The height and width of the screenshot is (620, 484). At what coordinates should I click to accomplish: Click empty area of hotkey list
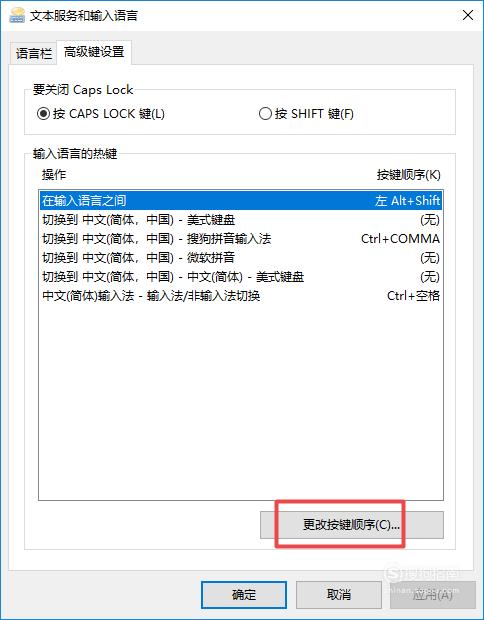[x=241, y=399]
